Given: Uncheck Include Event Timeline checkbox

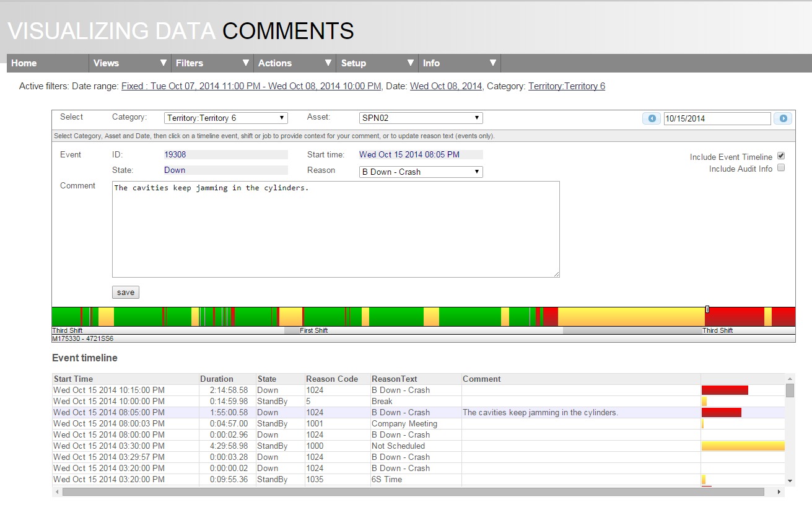Looking at the screenshot, I should [x=781, y=156].
